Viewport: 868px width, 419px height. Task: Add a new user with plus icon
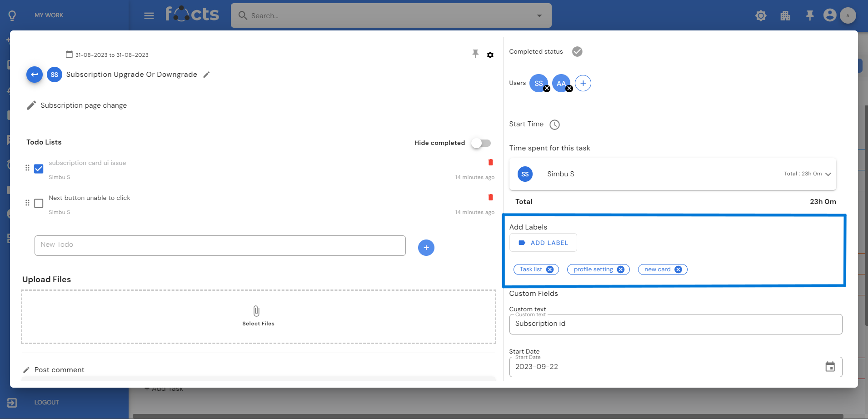point(583,83)
